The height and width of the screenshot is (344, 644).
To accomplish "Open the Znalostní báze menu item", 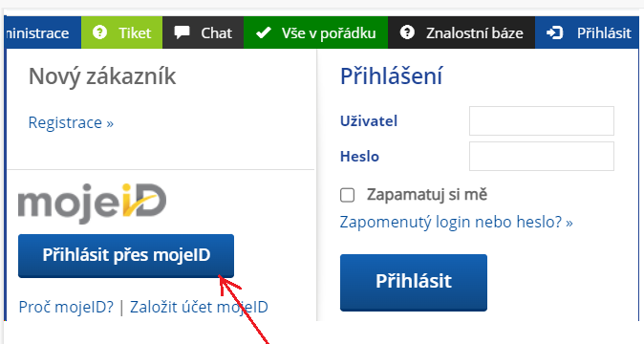I will (x=462, y=32).
